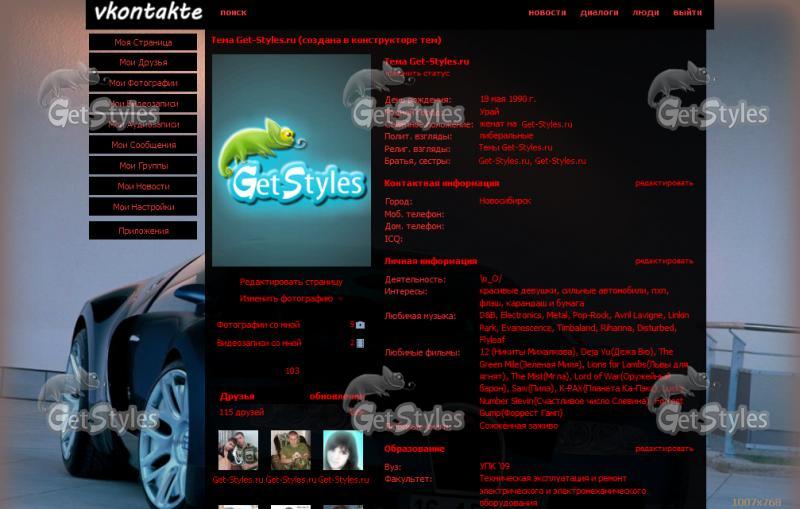Open the 115 друзей list

(241, 412)
